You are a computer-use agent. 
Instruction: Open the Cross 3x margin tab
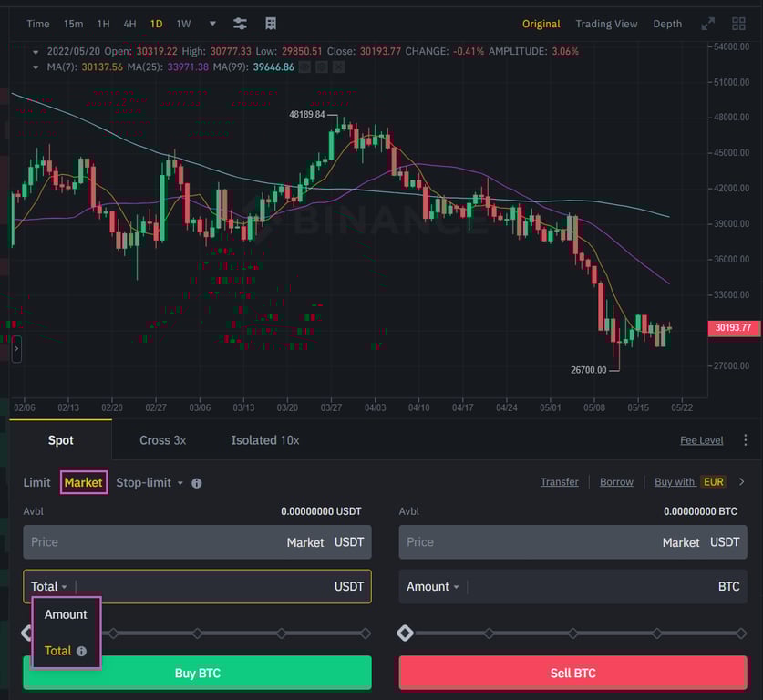pos(163,440)
